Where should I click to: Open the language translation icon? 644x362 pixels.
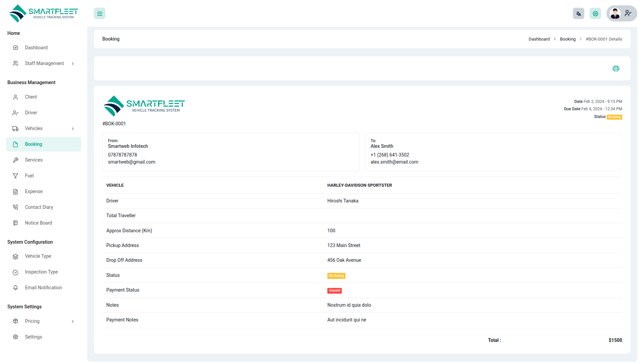[579, 14]
